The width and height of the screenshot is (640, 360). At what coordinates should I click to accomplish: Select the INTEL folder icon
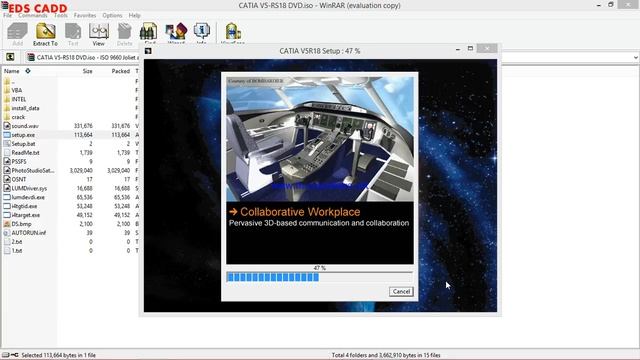click(7, 99)
